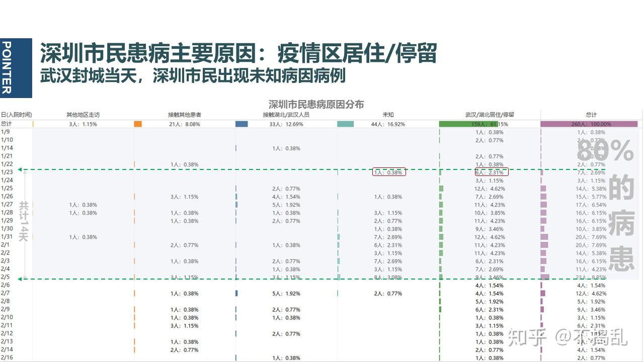Image resolution: width=644 pixels, height=362 pixels.
Task: Click totals cell '44人: 16.92%'
Action: [388, 124]
